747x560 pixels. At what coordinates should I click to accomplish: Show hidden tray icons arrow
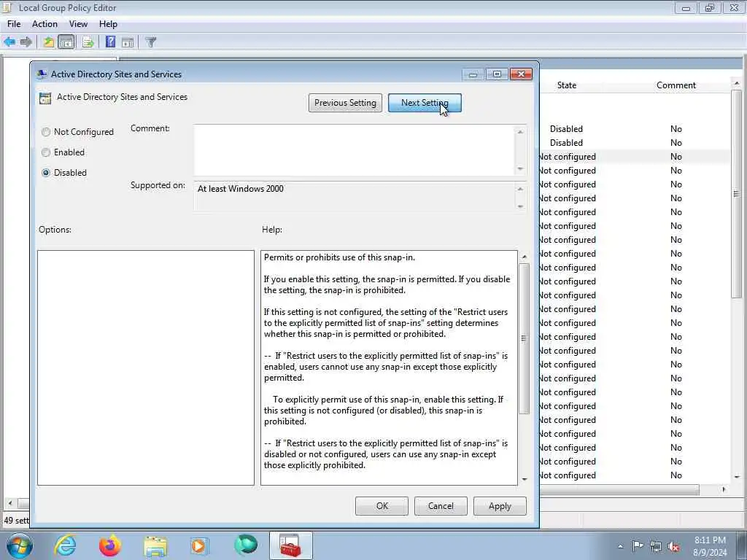pos(620,546)
